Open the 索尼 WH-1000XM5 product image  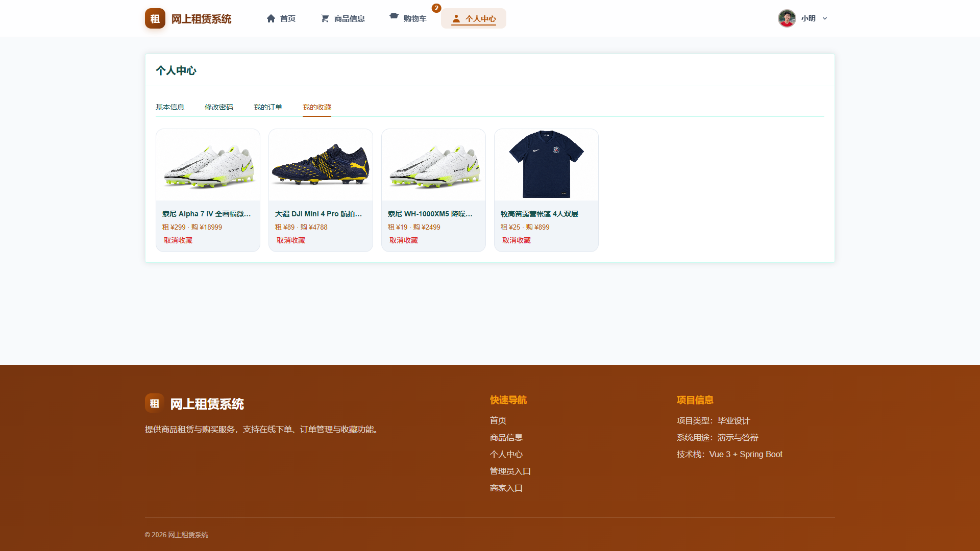pyautogui.click(x=434, y=165)
